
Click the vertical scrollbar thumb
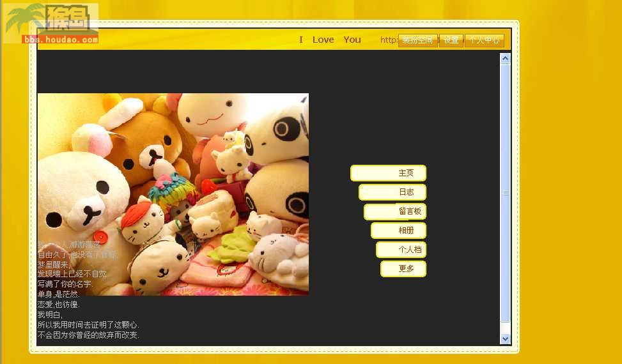(505, 193)
